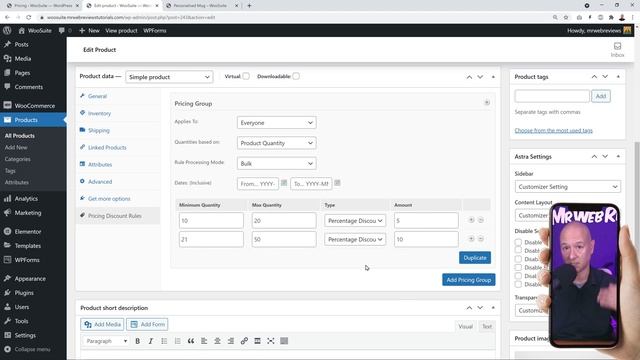Tick the first Disable checkbox in Astra Settings
The height and width of the screenshot is (360, 640).
[x=518, y=242]
